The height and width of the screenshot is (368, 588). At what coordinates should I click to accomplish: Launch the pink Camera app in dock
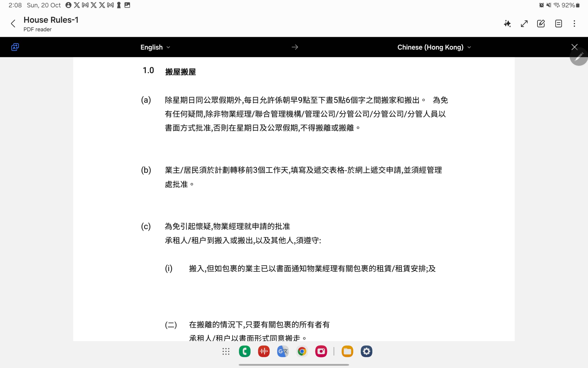(x=321, y=351)
